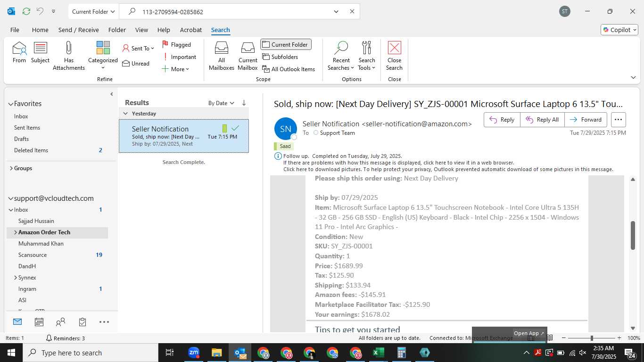Image resolution: width=644 pixels, height=362 pixels.
Task: Collapse the ribbon with the chevron
Action: pyautogui.click(x=633, y=77)
